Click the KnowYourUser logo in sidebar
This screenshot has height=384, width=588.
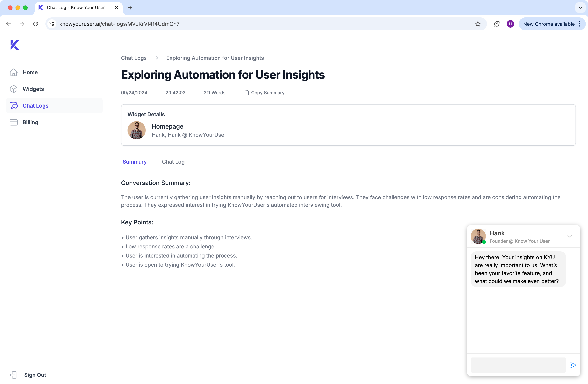click(x=15, y=45)
